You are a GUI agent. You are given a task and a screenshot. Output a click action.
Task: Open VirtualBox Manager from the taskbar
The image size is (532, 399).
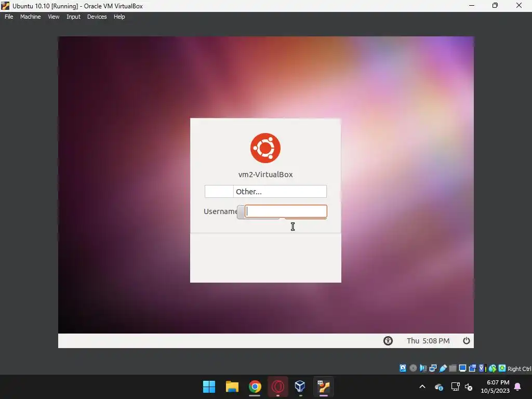point(300,386)
